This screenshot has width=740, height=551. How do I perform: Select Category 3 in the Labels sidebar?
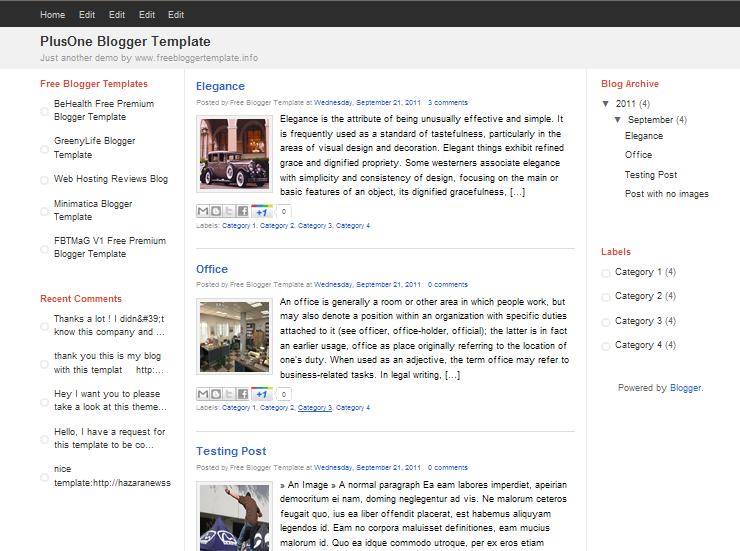click(638, 321)
